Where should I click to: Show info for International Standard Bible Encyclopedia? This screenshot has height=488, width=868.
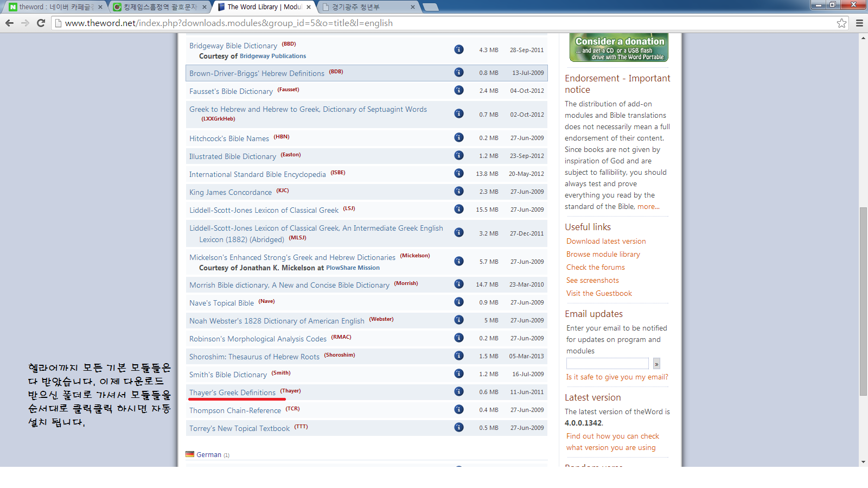(x=459, y=173)
